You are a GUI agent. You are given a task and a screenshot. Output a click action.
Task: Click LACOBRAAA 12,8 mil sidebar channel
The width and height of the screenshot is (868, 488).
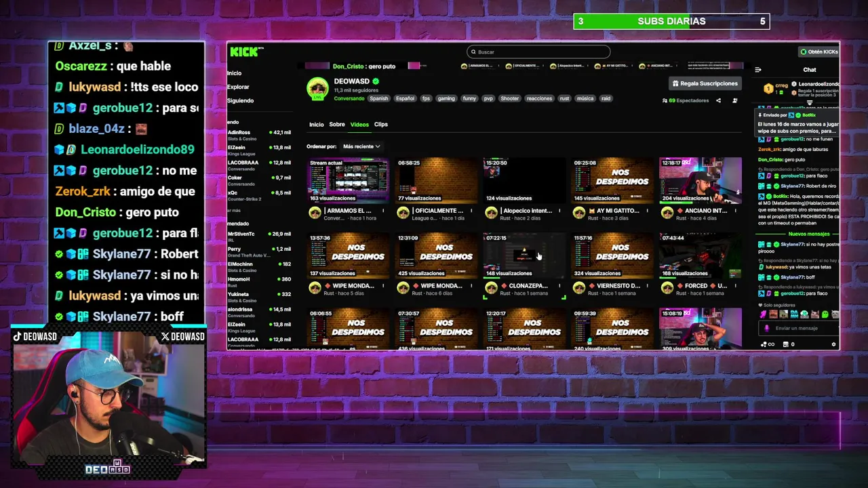259,165
